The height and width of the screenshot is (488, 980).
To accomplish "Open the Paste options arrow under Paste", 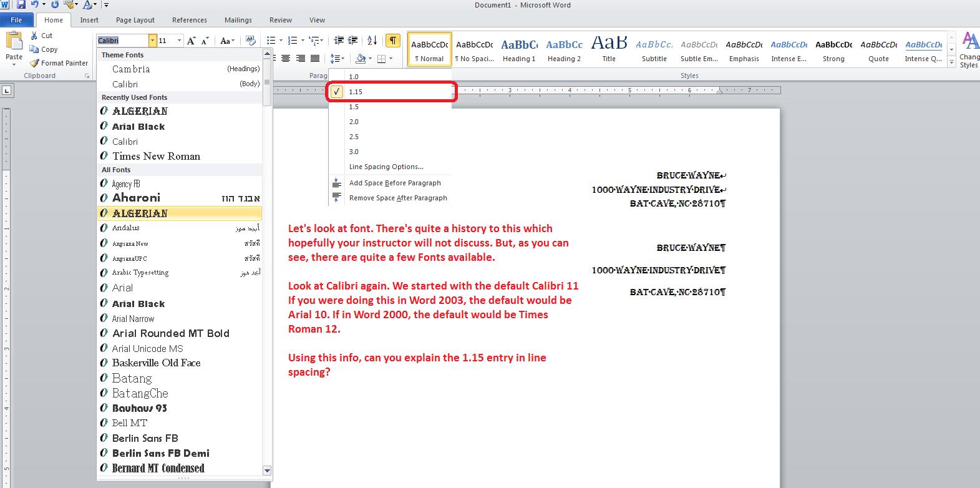I will click(x=14, y=64).
